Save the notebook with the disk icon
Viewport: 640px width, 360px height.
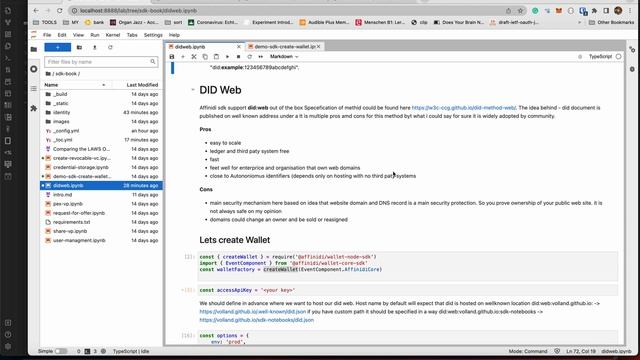pos(172,57)
